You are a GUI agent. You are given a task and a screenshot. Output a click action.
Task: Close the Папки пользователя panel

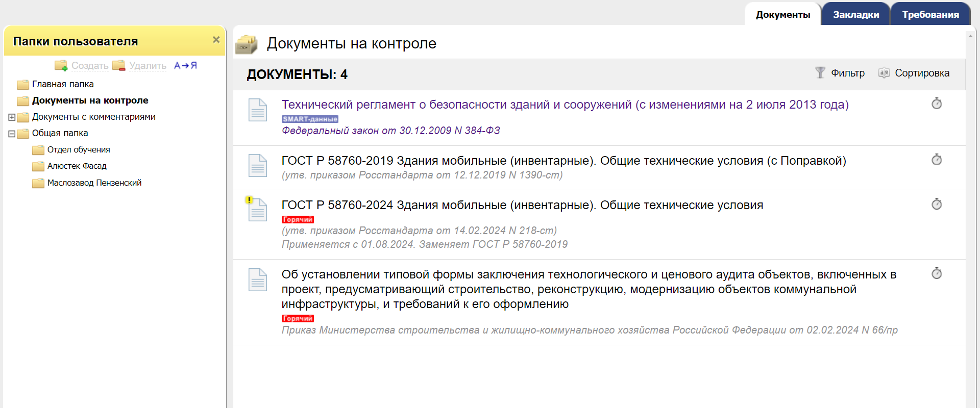pyautogui.click(x=216, y=40)
